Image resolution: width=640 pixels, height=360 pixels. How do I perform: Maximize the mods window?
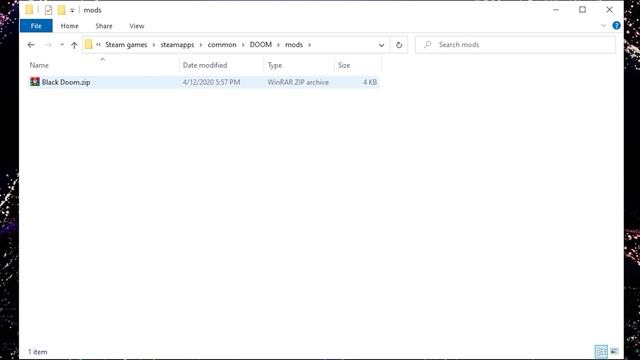[582, 10]
